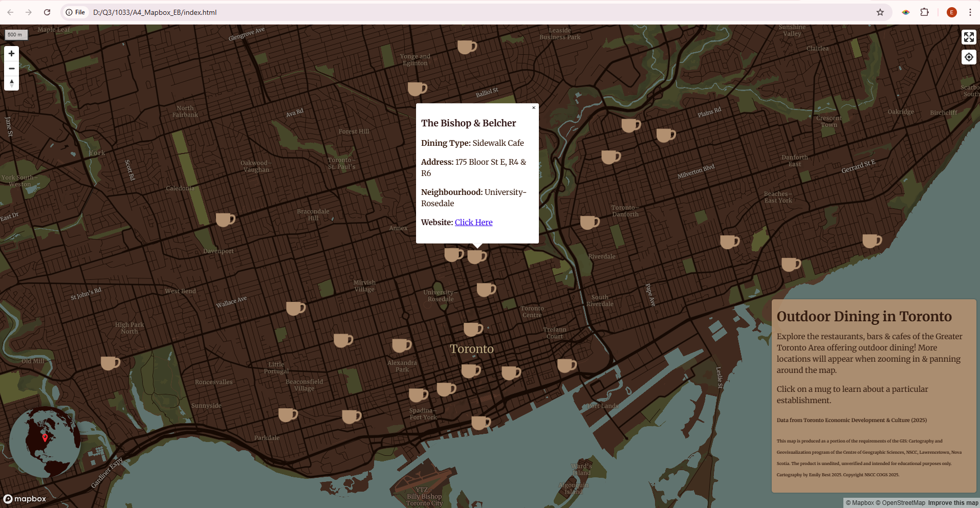The height and width of the screenshot is (508, 980).
Task: Reset map bearing with compass button
Action: pos(11,83)
